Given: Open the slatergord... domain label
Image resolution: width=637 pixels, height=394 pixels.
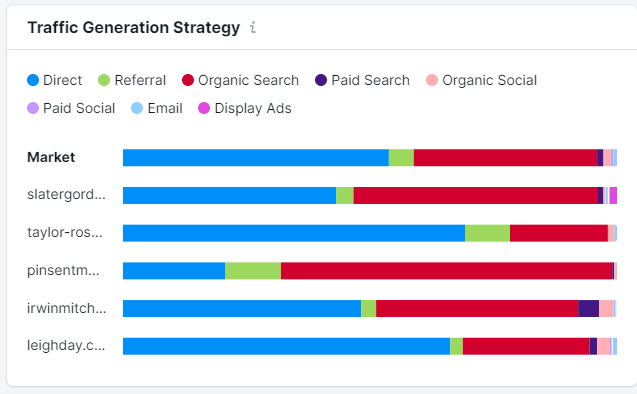Looking at the screenshot, I should click(66, 195).
